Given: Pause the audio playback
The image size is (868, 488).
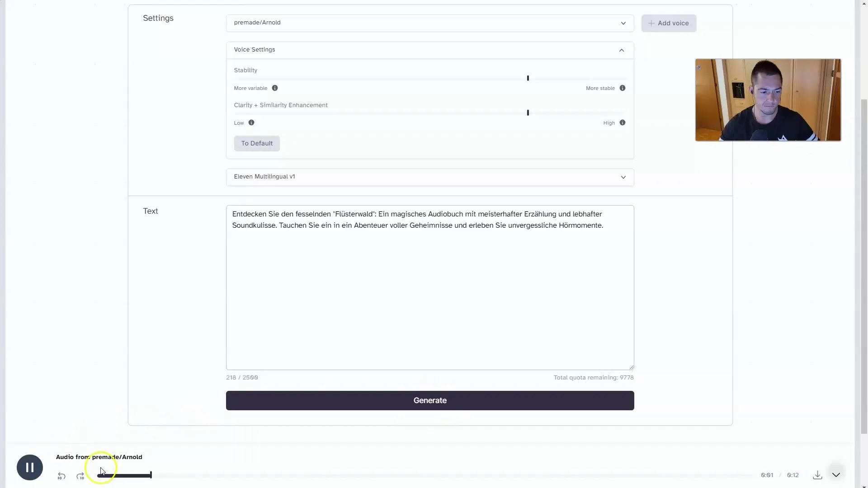Looking at the screenshot, I should tap(30, 467).
